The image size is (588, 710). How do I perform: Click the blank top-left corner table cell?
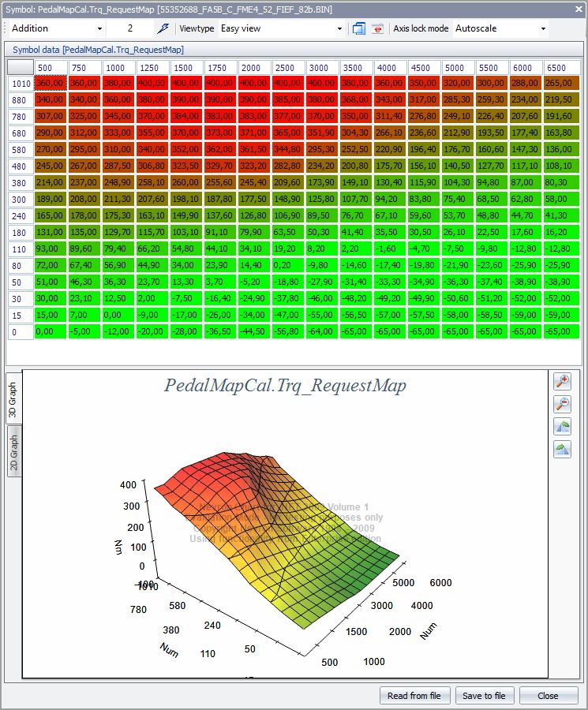click(x=21, y=67)
